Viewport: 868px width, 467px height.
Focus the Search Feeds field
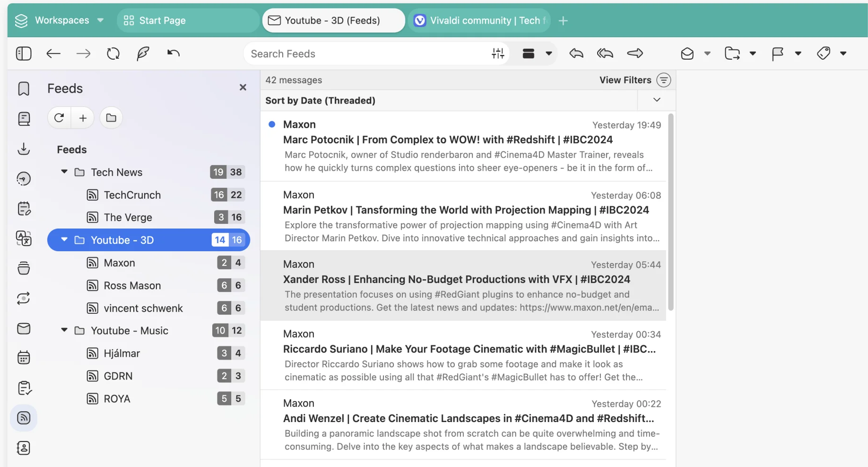point(369,53)
